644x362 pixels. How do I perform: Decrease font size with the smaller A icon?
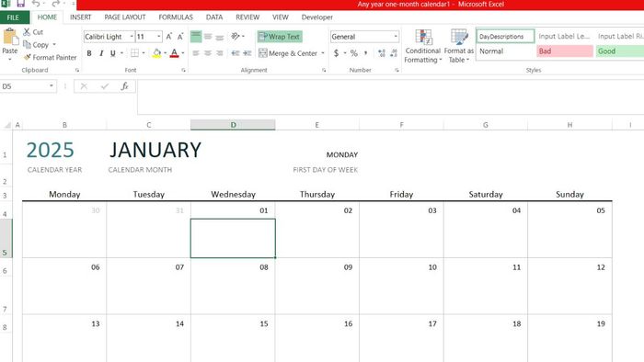tap(180, 37)
